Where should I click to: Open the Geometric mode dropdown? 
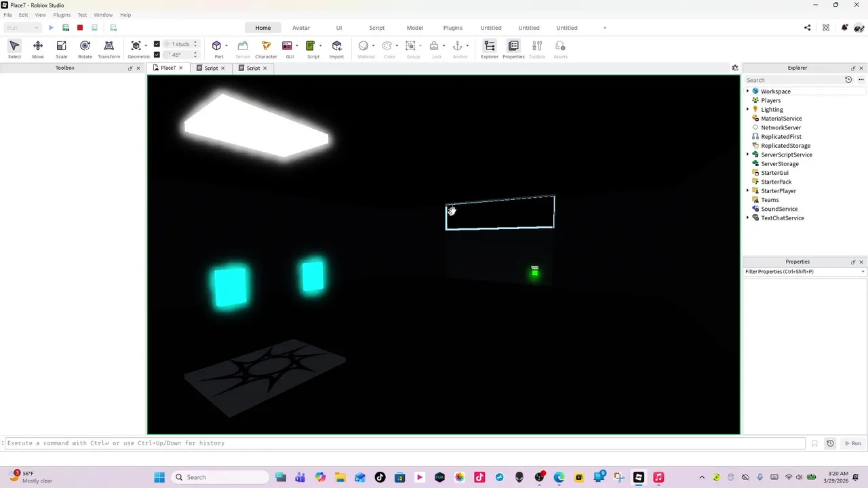(x=146, y=46)
